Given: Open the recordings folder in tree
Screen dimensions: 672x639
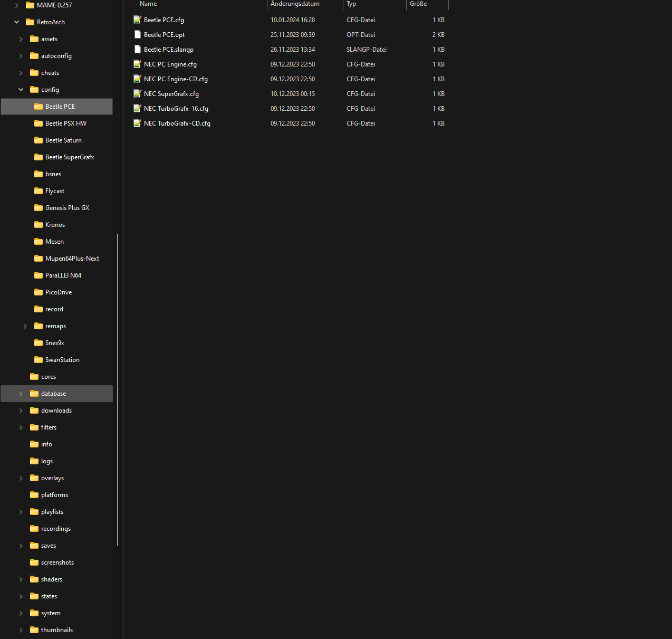Looking at the screenshot, I should point(57,529).
